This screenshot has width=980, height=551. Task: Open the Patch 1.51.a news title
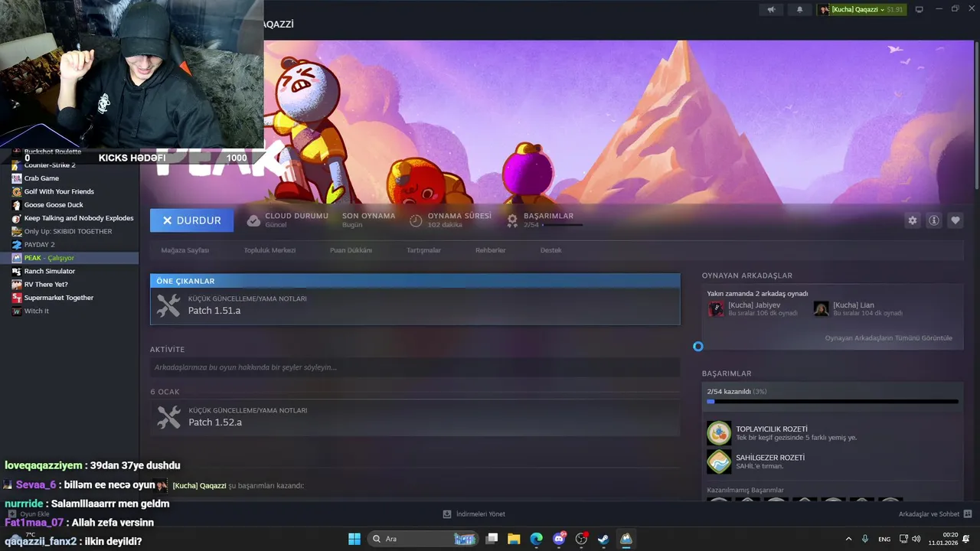pos(214,311)
